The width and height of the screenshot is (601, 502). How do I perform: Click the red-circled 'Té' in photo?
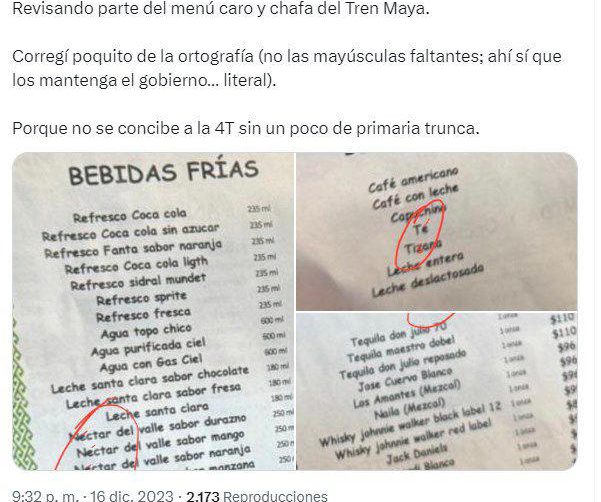click(x=421, y=229)
